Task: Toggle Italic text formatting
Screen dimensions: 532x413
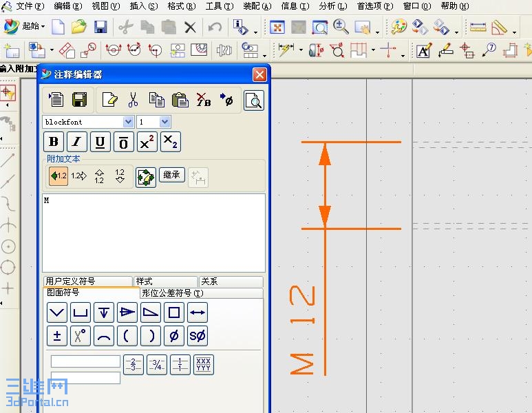Action: 77,142
